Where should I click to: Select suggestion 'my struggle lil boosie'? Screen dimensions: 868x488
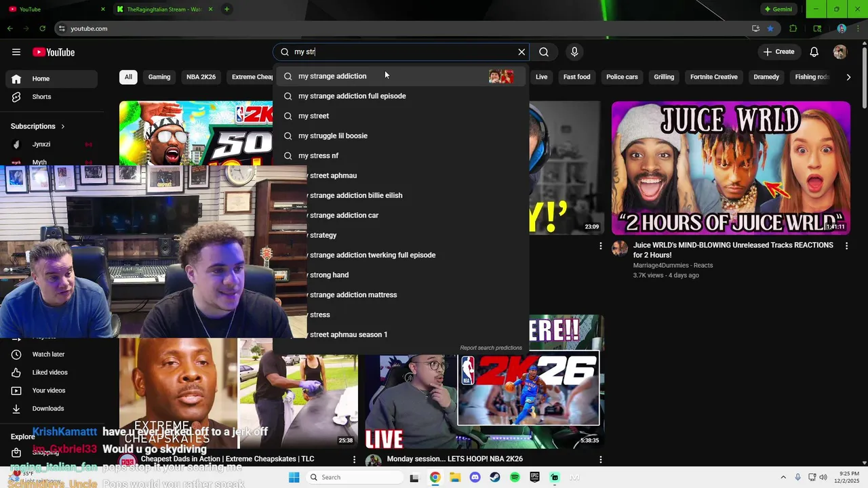401,136
